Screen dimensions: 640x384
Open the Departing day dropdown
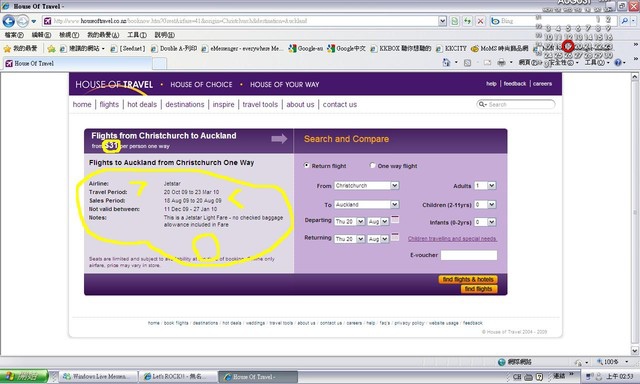(361, 221)
